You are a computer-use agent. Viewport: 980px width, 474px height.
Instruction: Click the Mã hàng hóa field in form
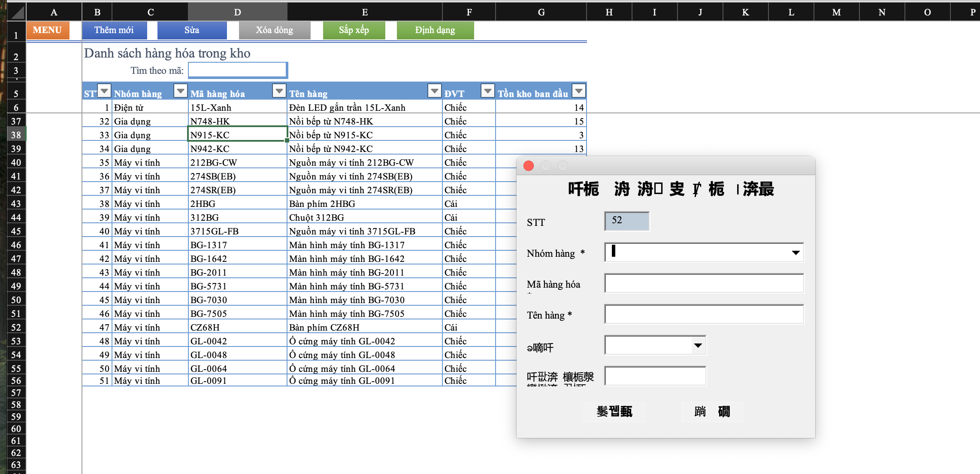click(704, 284)
